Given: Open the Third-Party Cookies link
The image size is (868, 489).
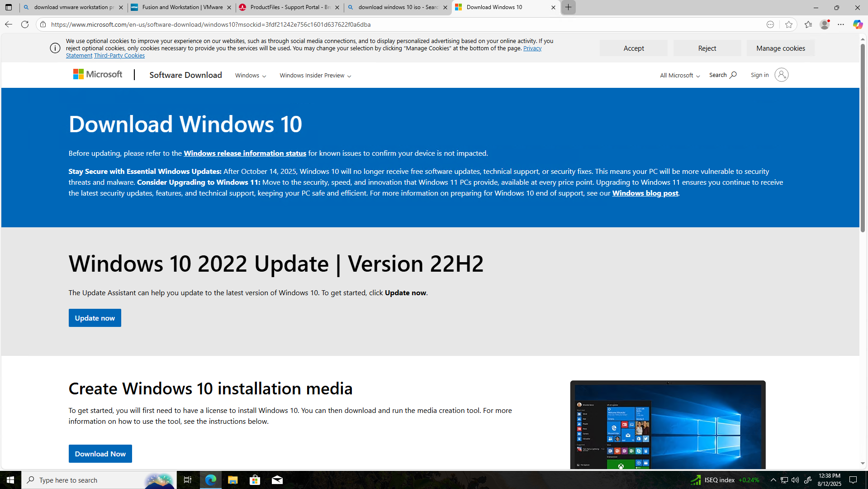Looking at the screenshot, I should 119,55.
